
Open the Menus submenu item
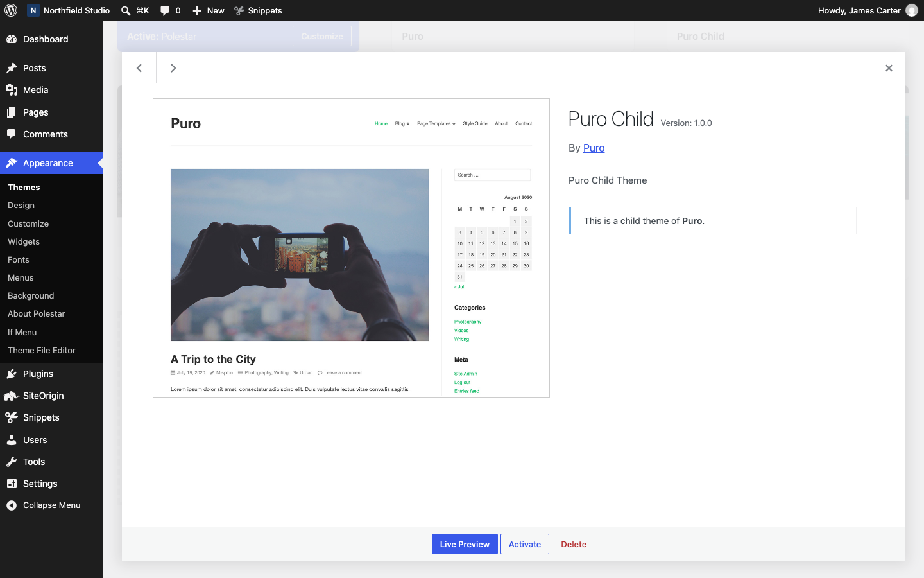(x=21, y=277)
